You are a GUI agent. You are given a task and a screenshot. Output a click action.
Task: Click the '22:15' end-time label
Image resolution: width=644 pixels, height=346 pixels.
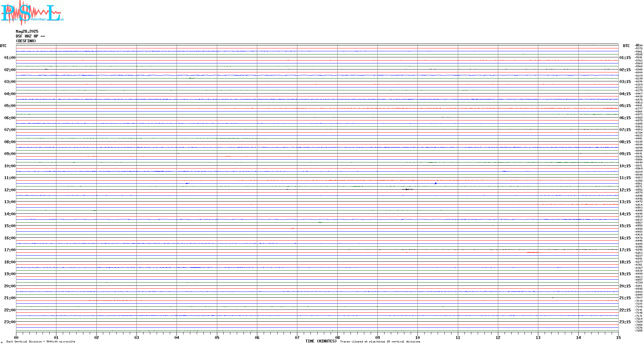click(x=625, y=310)
